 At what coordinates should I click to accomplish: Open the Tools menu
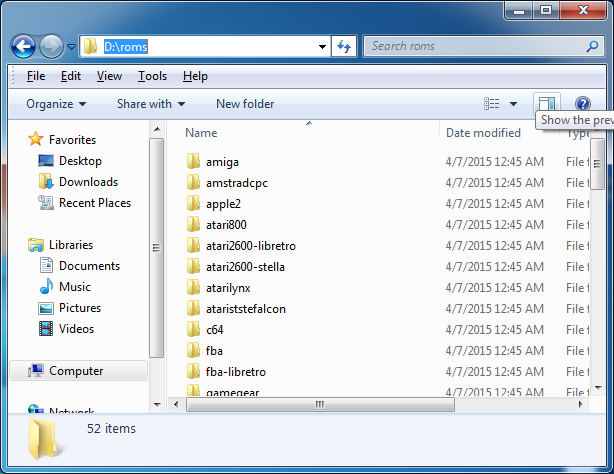point(152,76)
